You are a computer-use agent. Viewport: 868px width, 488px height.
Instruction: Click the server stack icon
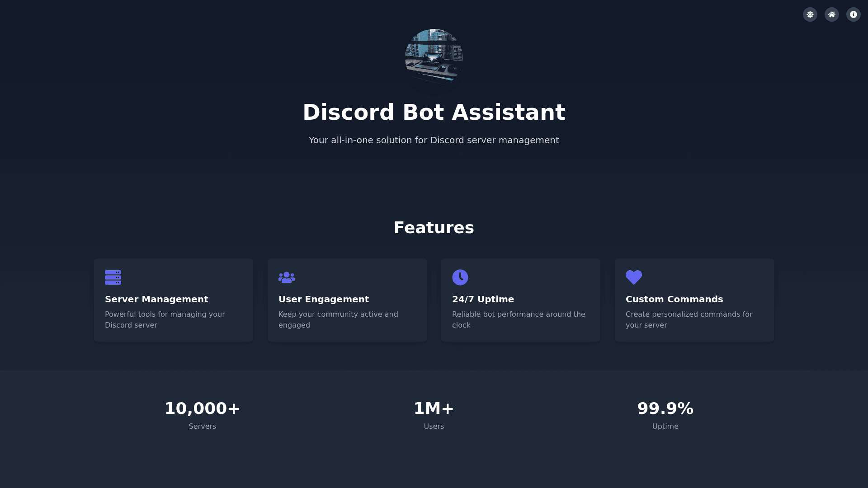click(113, 277)
